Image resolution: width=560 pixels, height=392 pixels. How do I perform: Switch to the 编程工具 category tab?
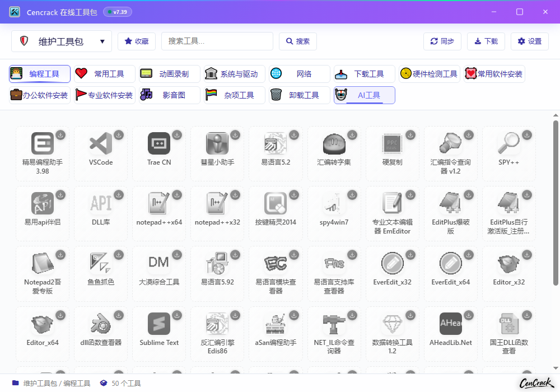(40, 74)
